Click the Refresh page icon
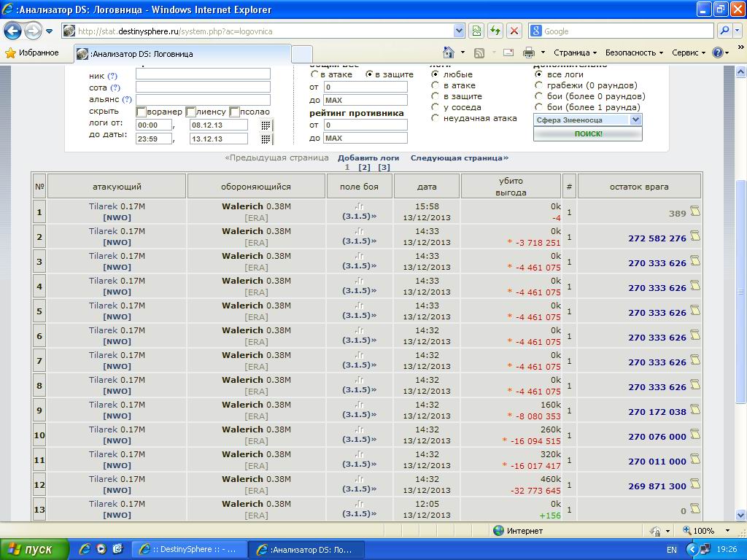The height and width of the screenshot is (560, 747). (x=495, y=31)
